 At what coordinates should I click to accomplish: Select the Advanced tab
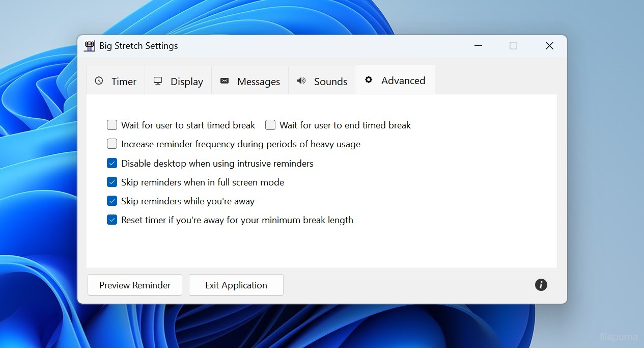[x=395, y=81]
